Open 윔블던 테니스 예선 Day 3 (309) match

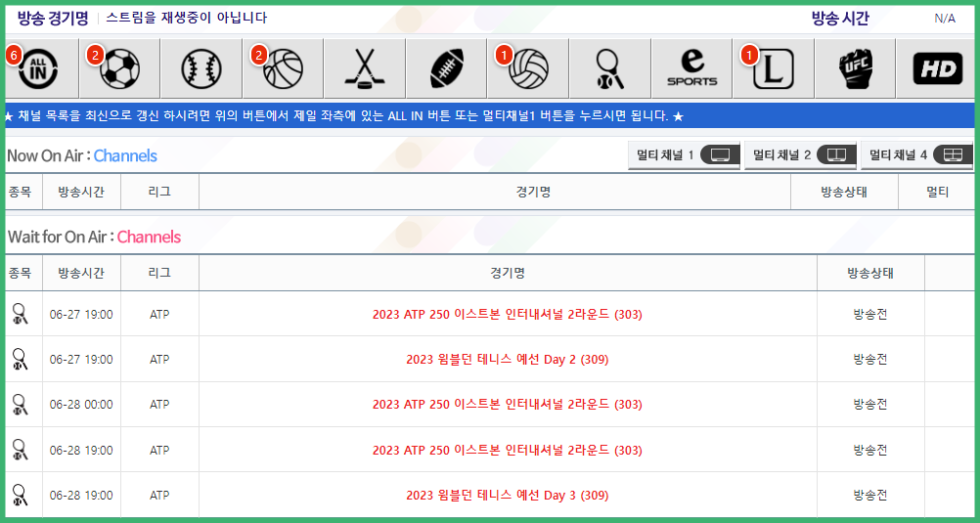point(508,496)
